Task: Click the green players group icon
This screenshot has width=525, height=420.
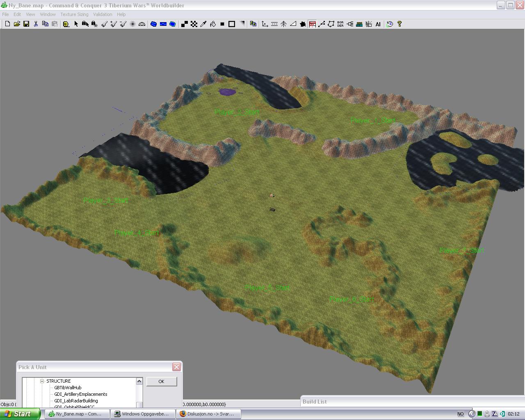Action: tap(359, 24)
